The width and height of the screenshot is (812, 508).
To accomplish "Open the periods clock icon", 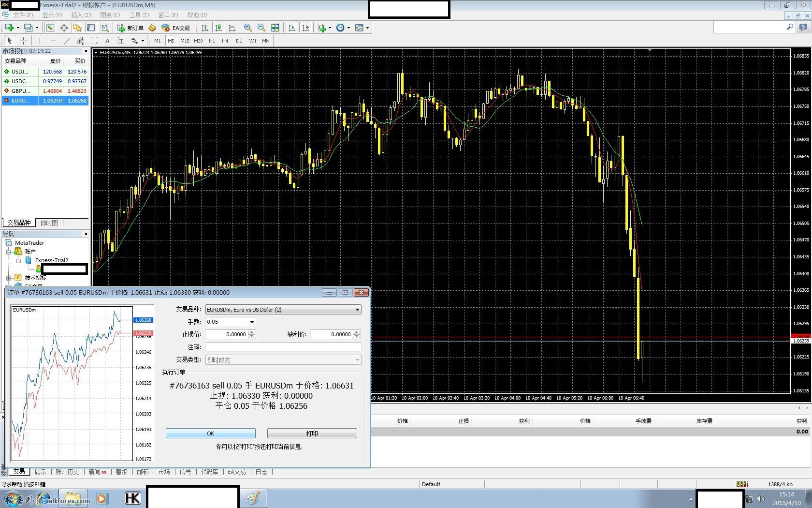I will pos(340,28).
